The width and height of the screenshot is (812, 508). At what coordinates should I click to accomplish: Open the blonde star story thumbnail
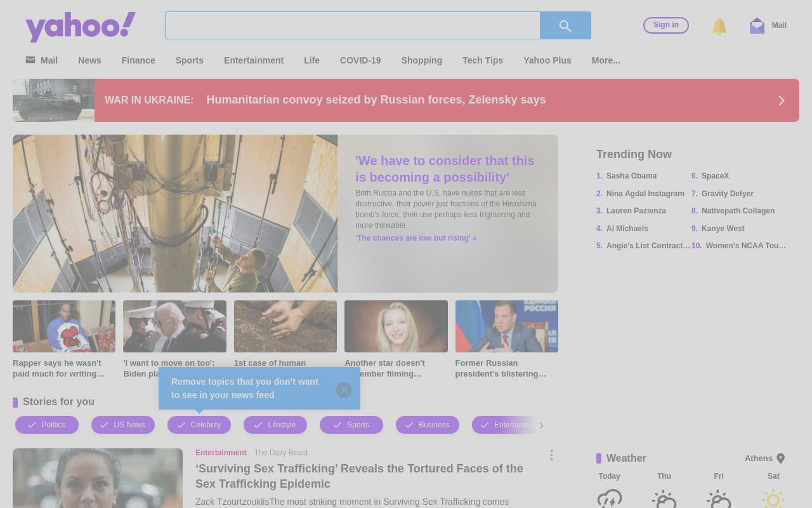[396, 326]
